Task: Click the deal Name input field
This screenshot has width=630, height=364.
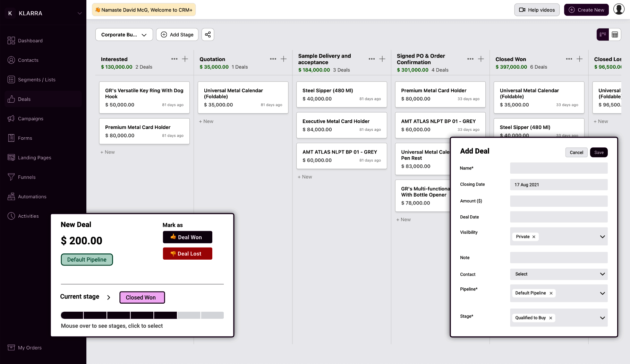Action: click(559, 168)
